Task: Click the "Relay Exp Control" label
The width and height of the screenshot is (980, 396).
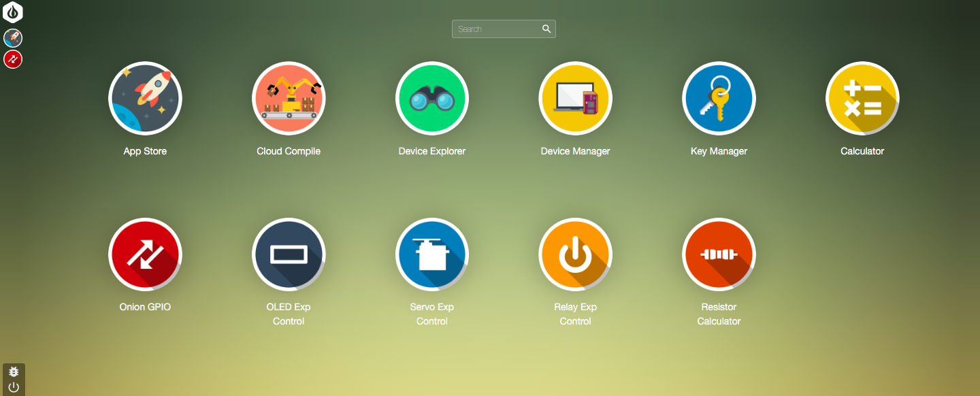Action: tap(576, 314)
